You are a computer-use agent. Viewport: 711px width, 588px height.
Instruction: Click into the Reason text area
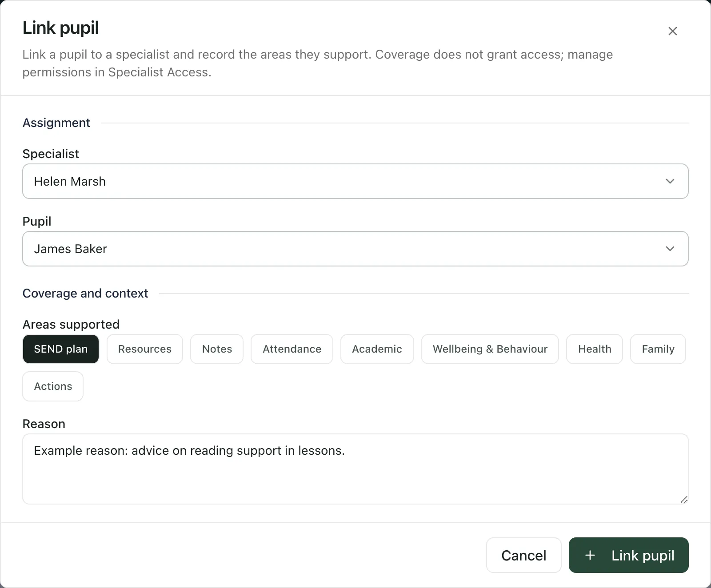355,469
